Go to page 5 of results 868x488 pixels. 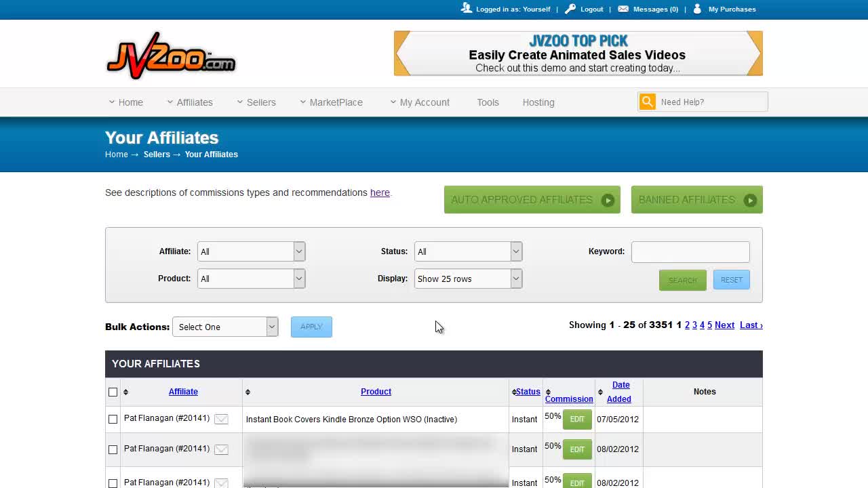coord(709,325)
